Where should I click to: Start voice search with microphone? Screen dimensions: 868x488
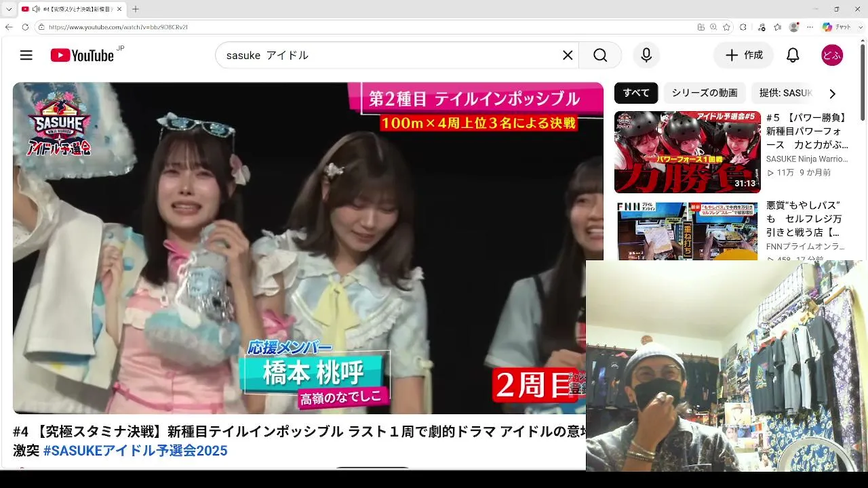point(646,56)
